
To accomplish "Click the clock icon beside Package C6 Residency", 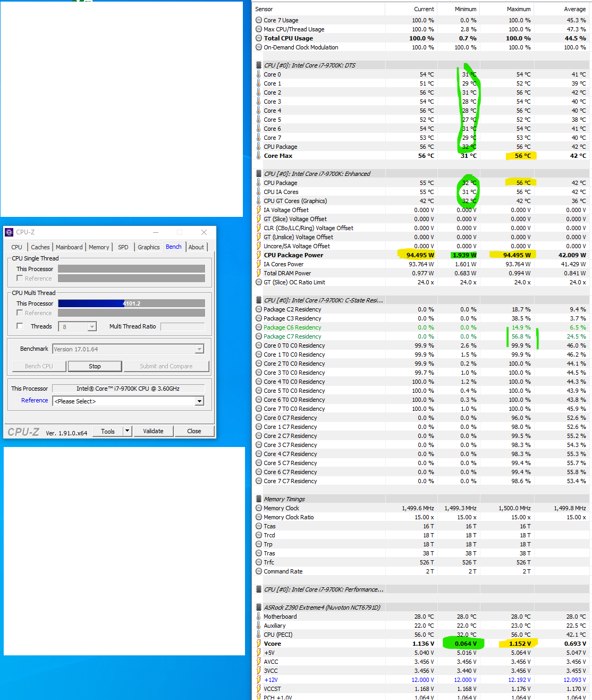I will pyautogui.click(x=259, y=327).
